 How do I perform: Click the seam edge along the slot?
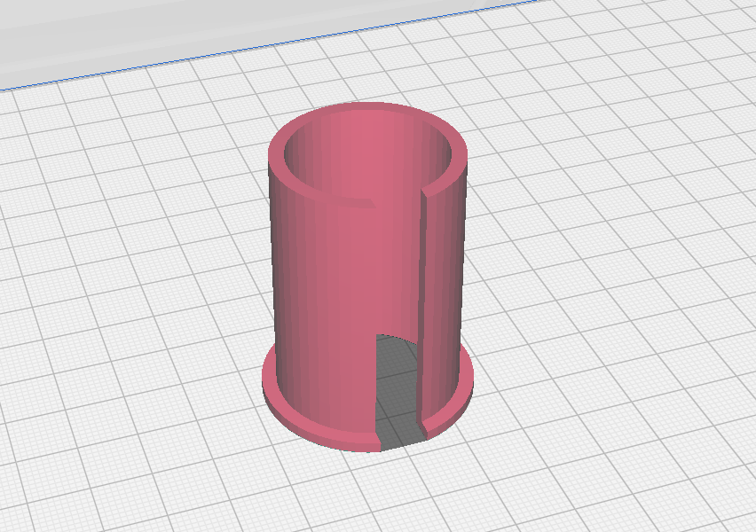[x=424, y=266]
